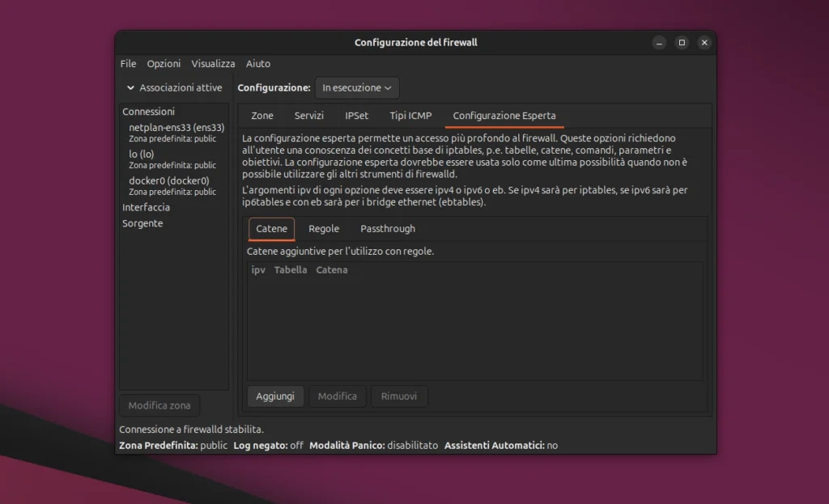Select the Passthrough sub-tab
This screenshot has width=829, height=504.
pos(387,228)
